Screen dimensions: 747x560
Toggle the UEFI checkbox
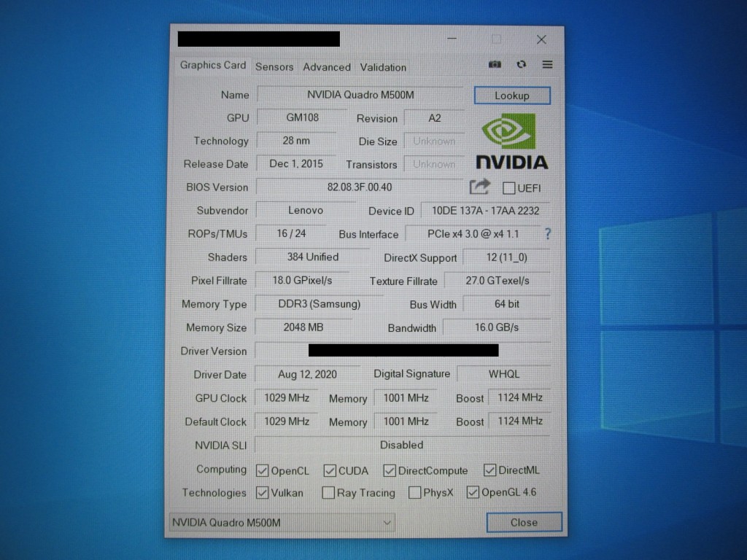(x=508, y=188)
